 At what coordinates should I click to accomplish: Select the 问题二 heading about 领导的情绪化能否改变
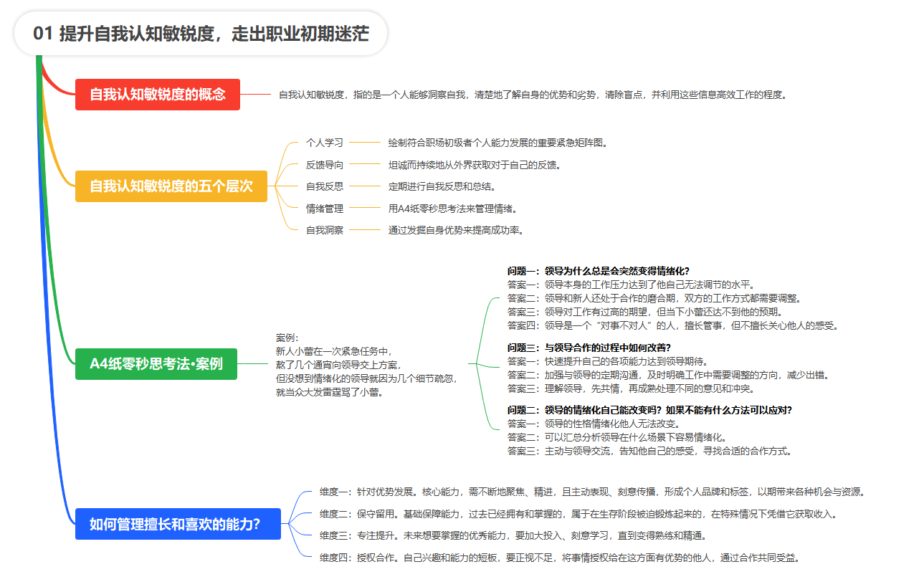[x=649, y=411]
